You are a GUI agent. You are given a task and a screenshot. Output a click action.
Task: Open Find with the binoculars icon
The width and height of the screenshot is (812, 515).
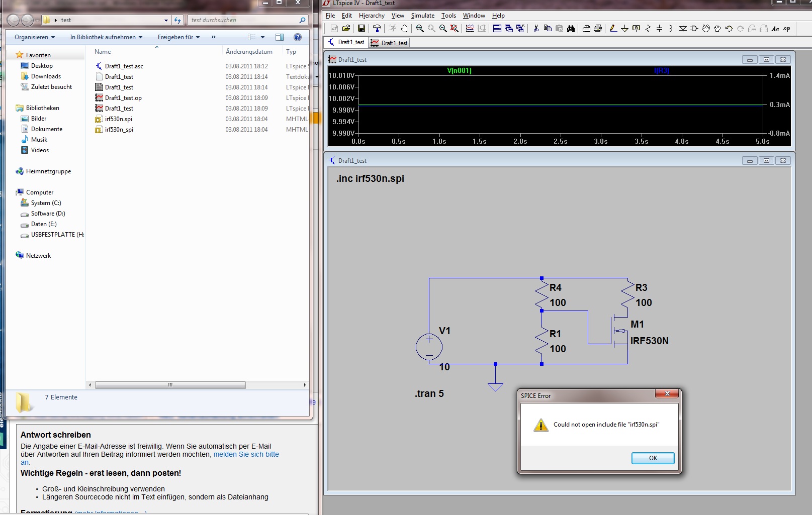571,29
